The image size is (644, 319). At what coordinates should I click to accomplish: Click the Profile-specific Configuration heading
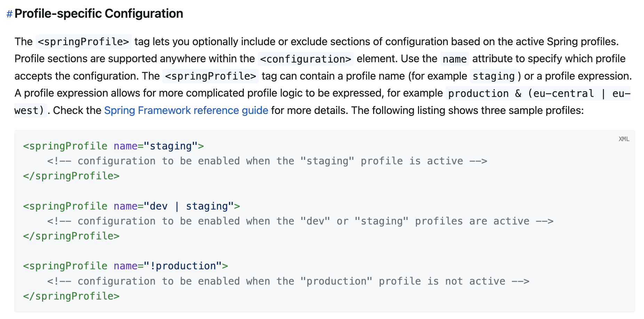99,14
